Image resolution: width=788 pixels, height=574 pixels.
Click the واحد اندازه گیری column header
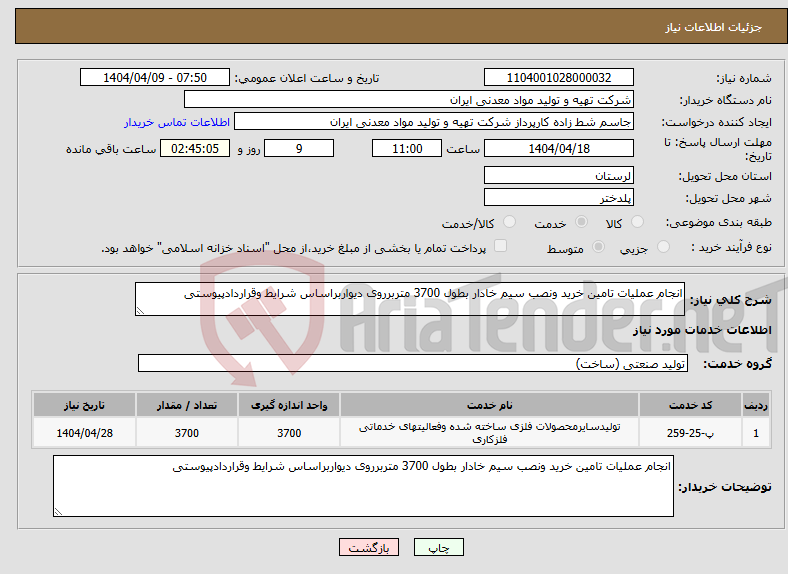(289, 405)
